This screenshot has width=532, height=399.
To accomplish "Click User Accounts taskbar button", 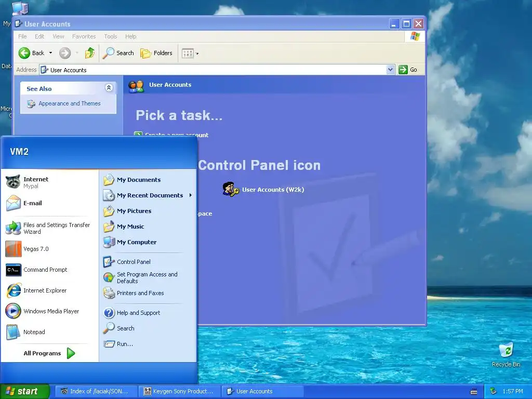I will coord(263,392).
